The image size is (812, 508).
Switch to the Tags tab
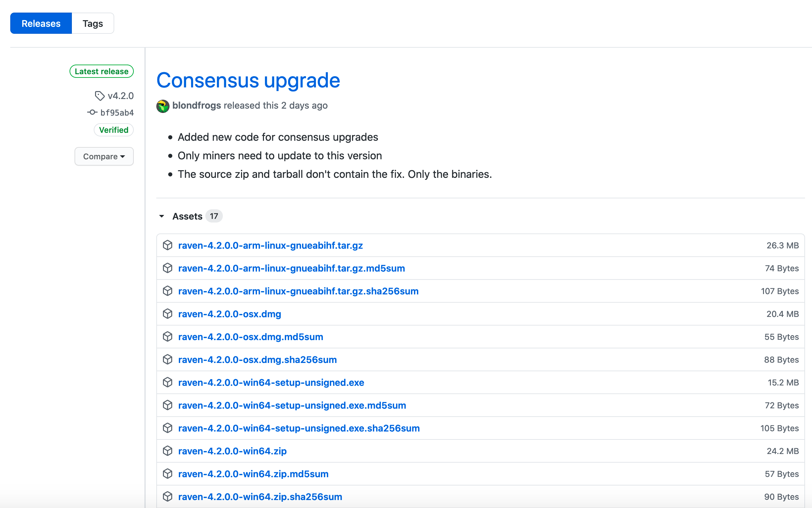click(93, 24)
